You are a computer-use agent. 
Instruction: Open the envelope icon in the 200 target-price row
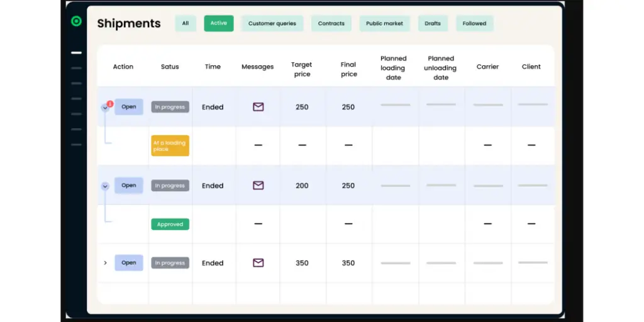coord(258,186)
